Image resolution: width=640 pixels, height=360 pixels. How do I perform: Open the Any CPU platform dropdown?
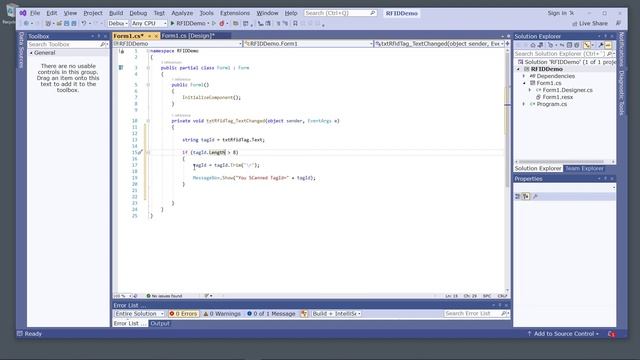pyautogui.click(x=149, y=23)
